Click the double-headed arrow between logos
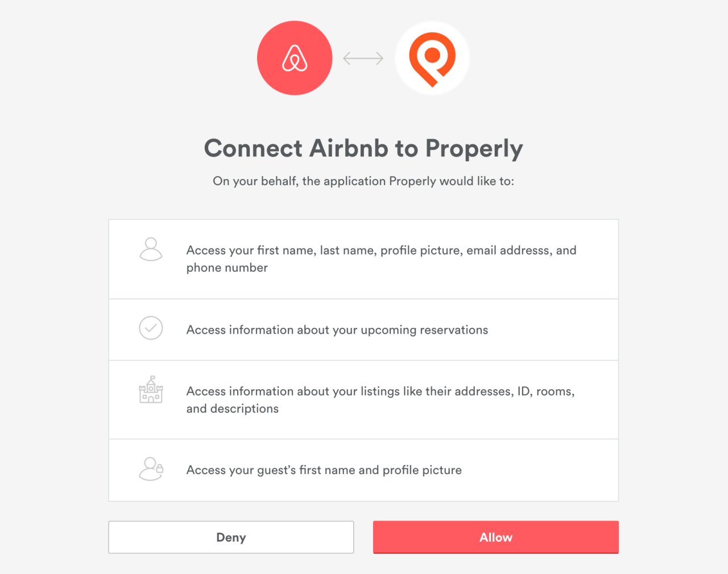Image resolution: width=728 pixels, height=574 pixels. point(363,58)
